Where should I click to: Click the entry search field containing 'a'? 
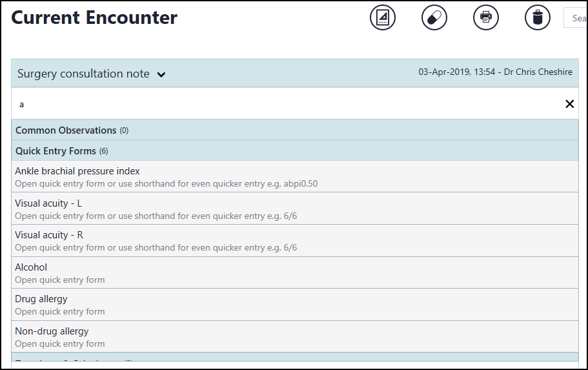(284, 104)
